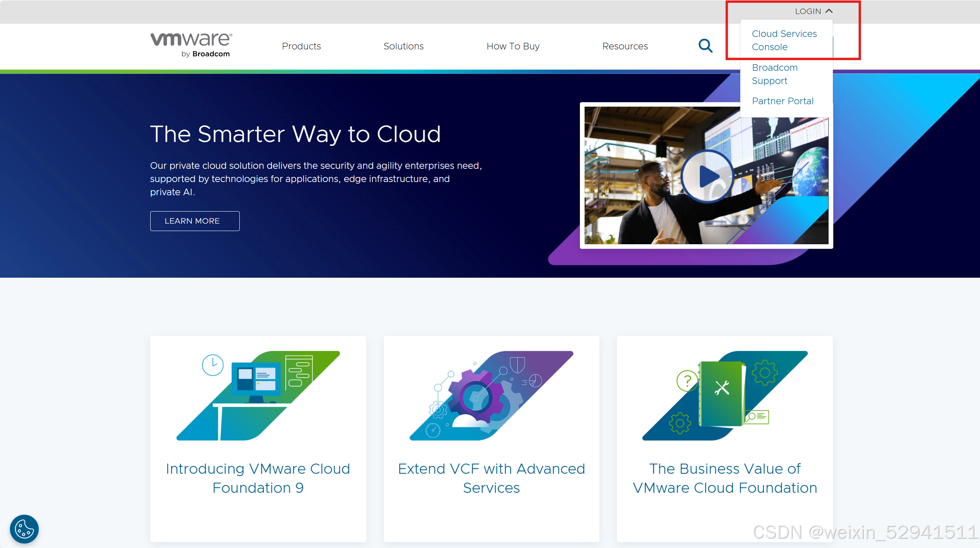Play the hero video
This screenshot has width=980, height=548.
click(x=707, y=177)
